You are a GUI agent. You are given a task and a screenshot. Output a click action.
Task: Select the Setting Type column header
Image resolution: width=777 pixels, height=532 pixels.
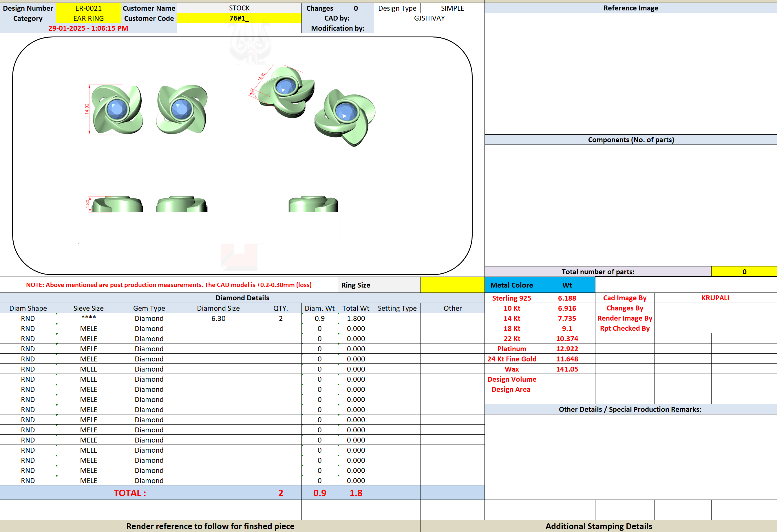pos(397,308)
